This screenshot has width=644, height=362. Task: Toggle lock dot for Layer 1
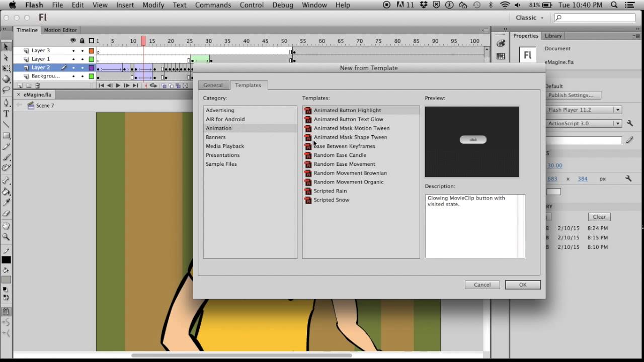click(x=83, y=59)
